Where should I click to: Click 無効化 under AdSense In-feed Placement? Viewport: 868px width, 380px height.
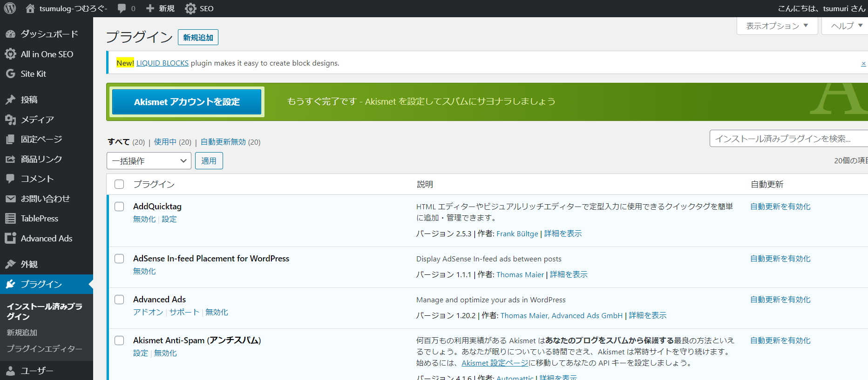144,271
